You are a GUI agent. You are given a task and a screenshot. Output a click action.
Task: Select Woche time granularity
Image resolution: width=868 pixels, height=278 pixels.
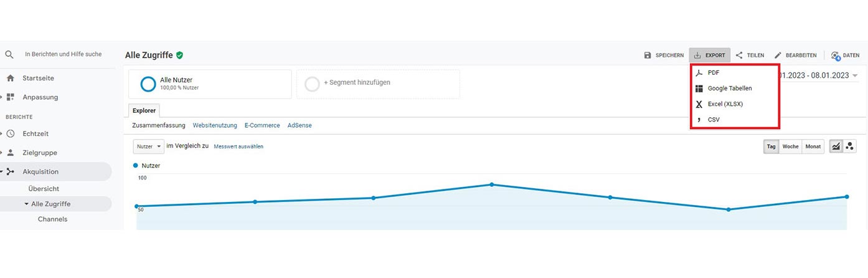pos(791,146)
